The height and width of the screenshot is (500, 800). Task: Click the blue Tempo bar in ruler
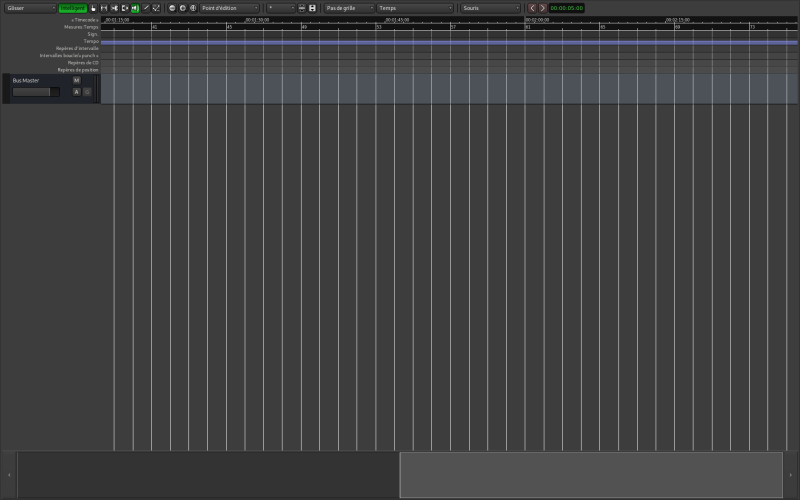pyautogui.click(x=449, y=42)
